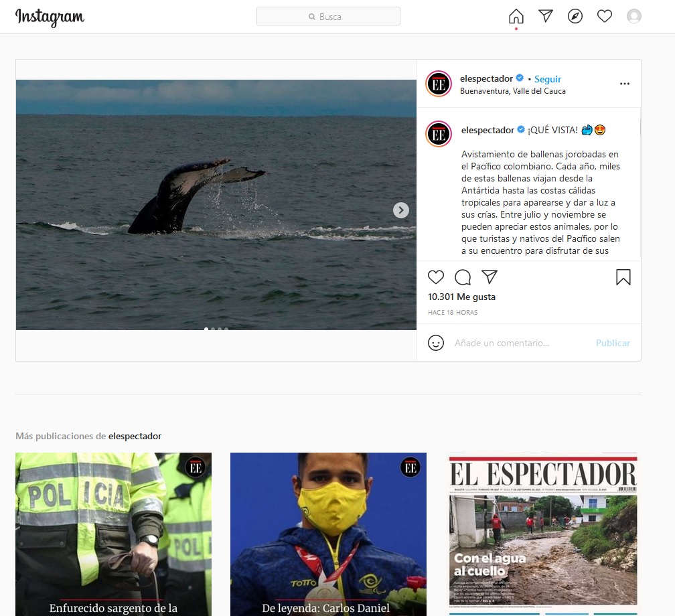Screen dimensions: 675x616
Task: Open the Policía sargento post thumbnail
Action: pos(114,534)
